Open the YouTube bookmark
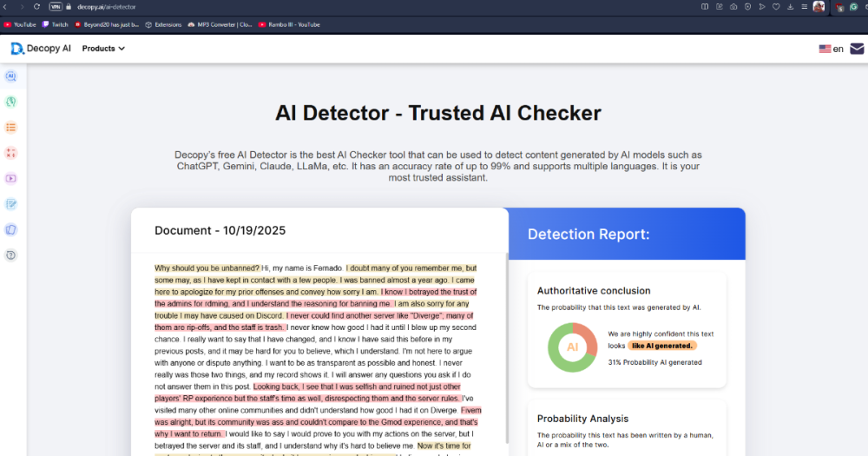Image resolution: width=868 pixels, height=456 pixels. click(x=20, y=24)
